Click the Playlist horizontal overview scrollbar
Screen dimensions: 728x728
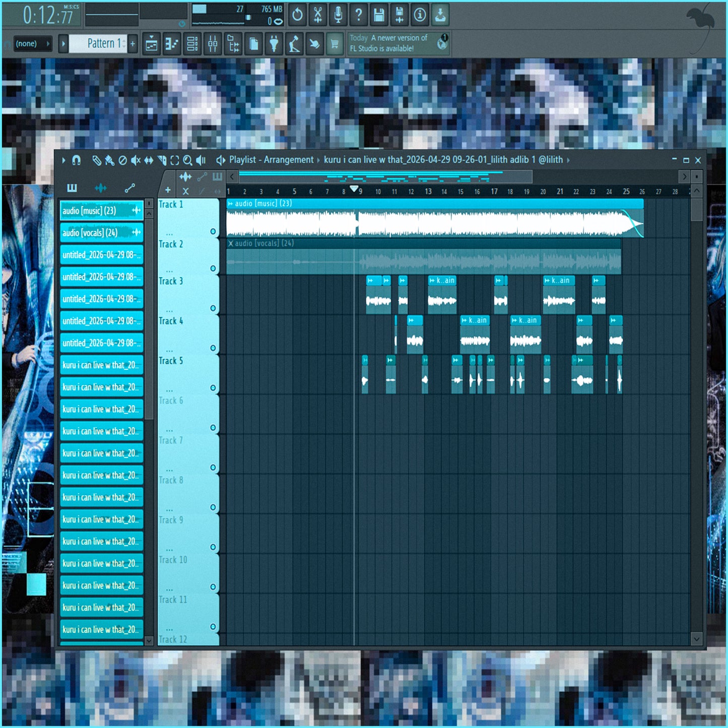click(x=385, y=177)
